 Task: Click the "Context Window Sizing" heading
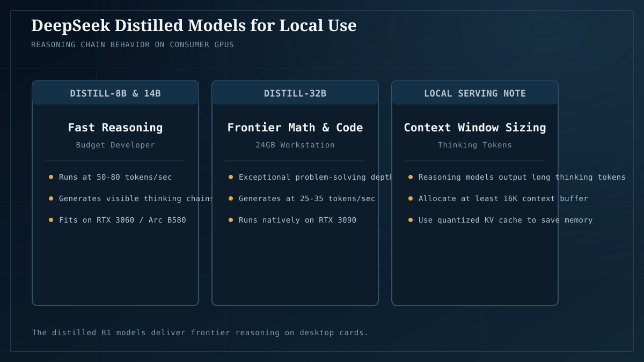pyautogui.click(x=475, y=128)
